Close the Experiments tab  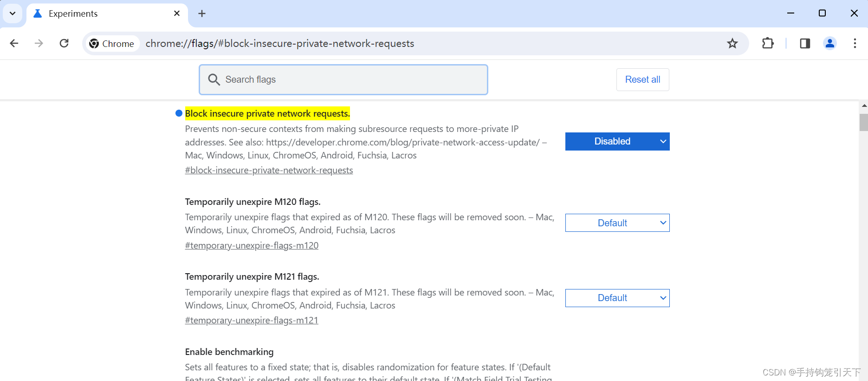[177, 13]
